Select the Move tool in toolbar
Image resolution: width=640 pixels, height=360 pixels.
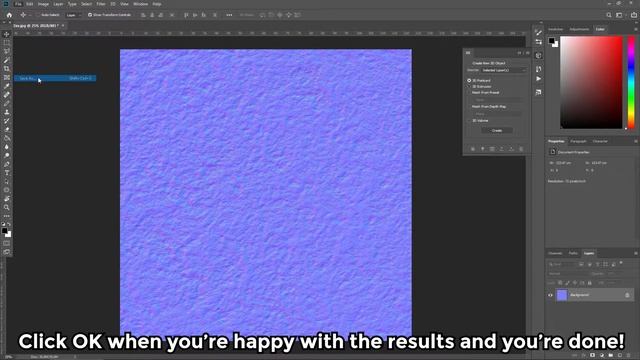click(x=7, y=34)
